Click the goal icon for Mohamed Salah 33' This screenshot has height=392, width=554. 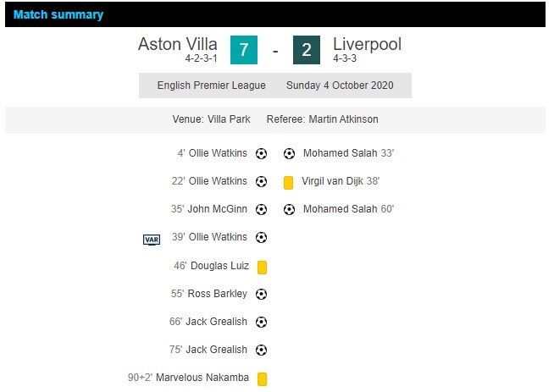point(289,153)
